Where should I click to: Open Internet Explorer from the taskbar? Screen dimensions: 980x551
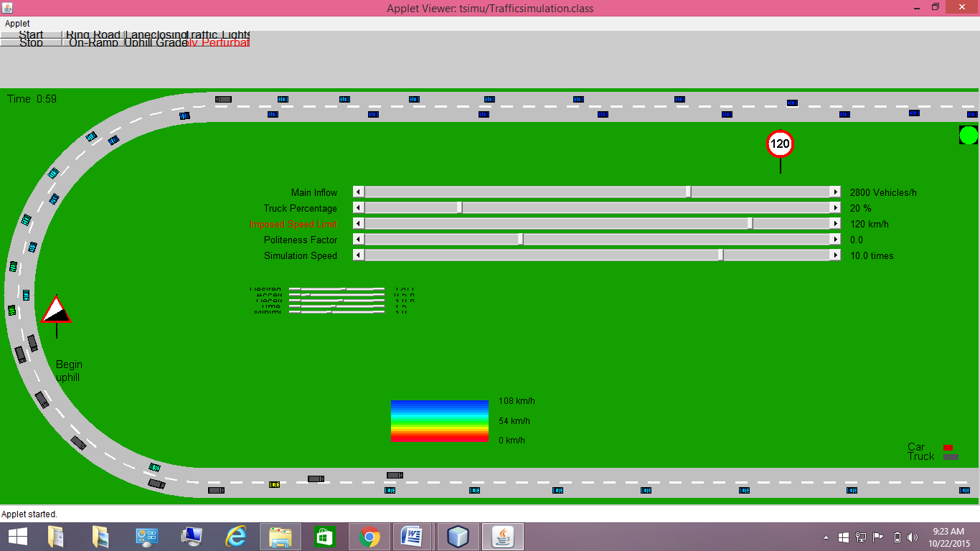pos(236,537)
